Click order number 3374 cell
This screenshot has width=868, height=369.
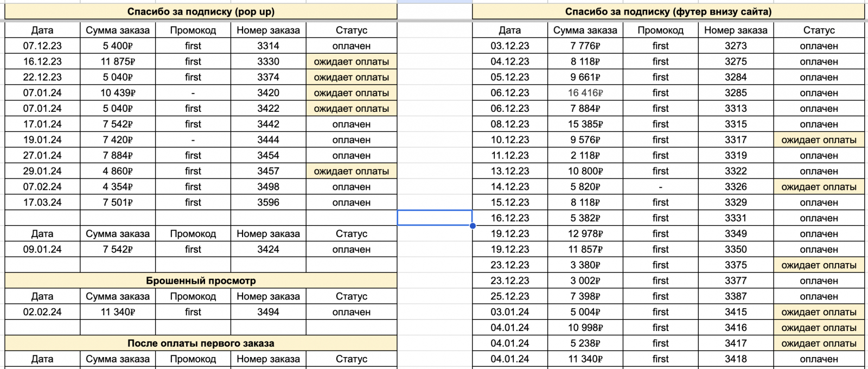point(268,77)
